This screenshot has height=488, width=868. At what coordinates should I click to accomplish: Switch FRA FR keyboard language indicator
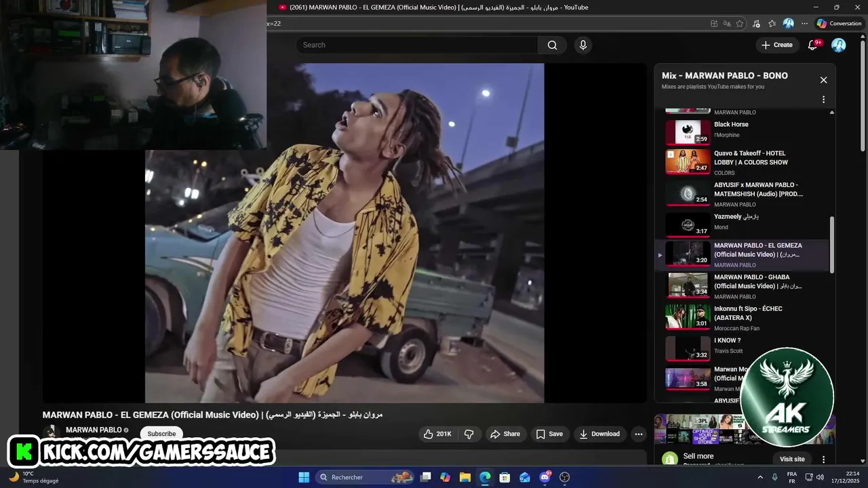792,477
